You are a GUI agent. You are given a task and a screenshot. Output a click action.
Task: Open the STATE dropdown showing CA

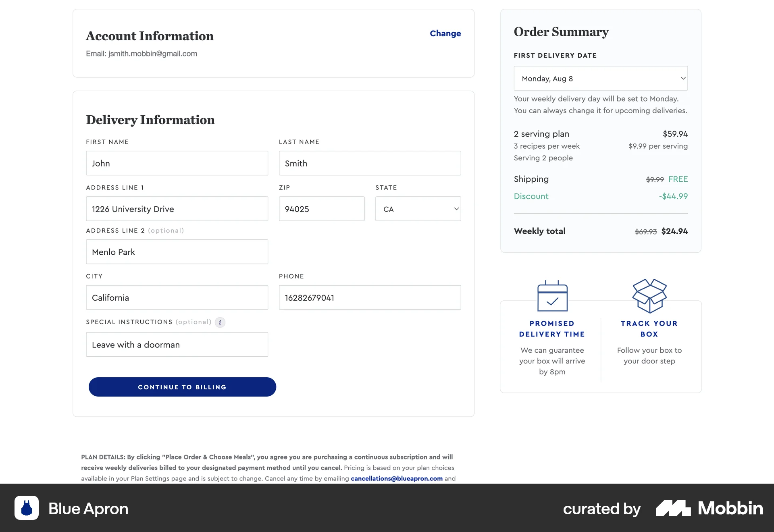click(x=418, y=209)
